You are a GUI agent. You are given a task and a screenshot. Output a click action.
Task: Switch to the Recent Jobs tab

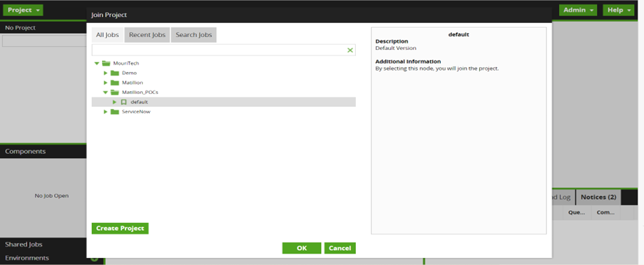coord(147,35)
